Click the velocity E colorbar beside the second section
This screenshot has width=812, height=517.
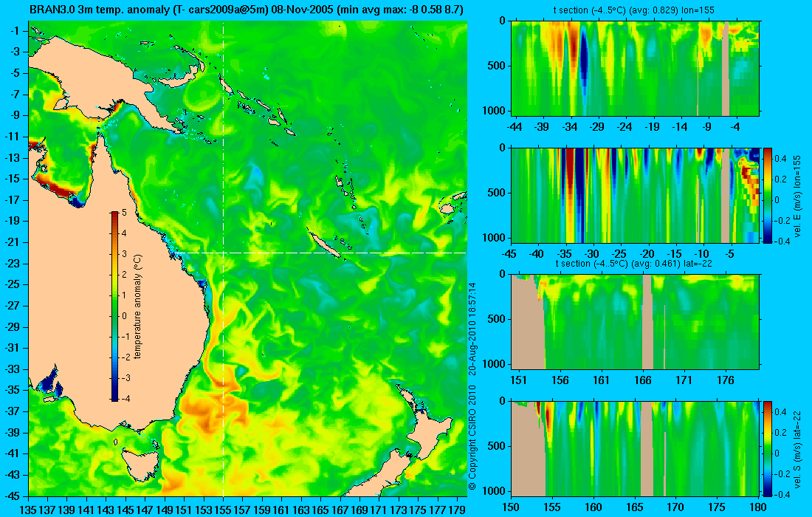coord(767,195)
